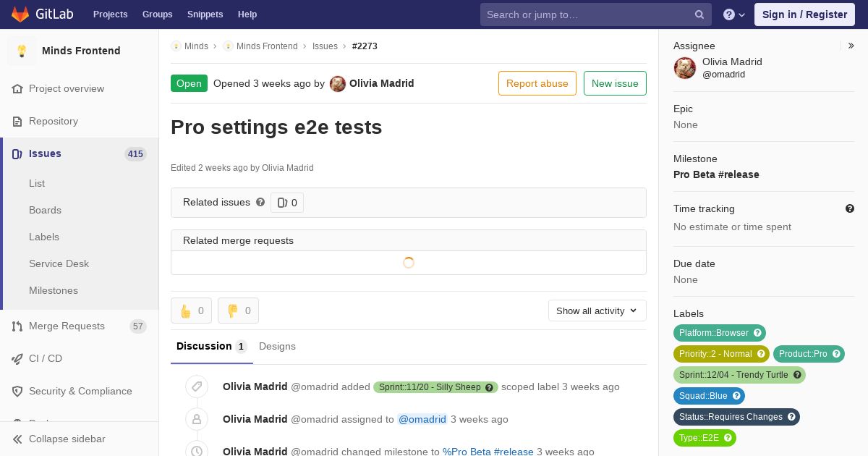Image resolution: width=868 pixels, height=456 pixels.
Task: Collapse the right sidebar with double-arrow
Action: 851,46
